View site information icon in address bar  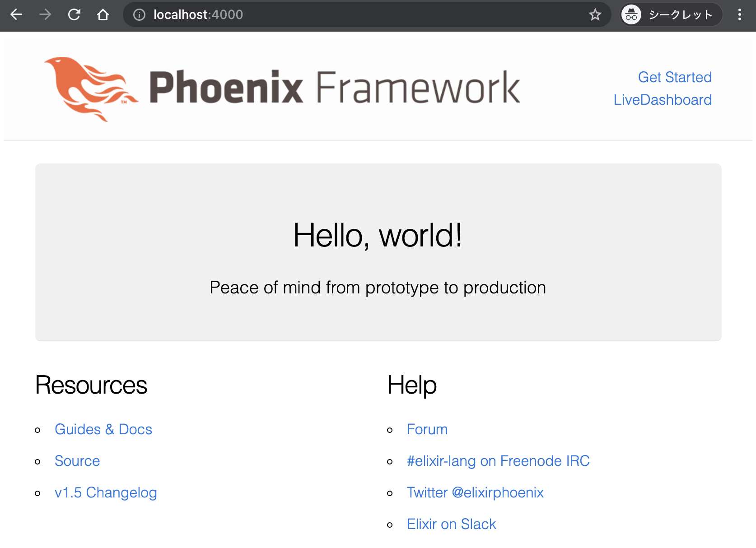[139, 15]
